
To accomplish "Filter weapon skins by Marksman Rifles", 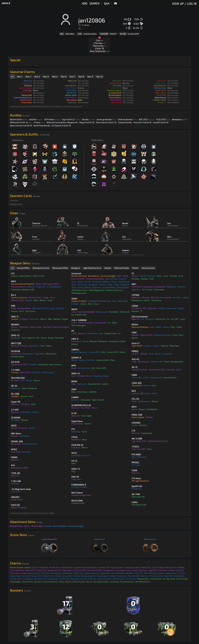I will [x=60, y=268].
